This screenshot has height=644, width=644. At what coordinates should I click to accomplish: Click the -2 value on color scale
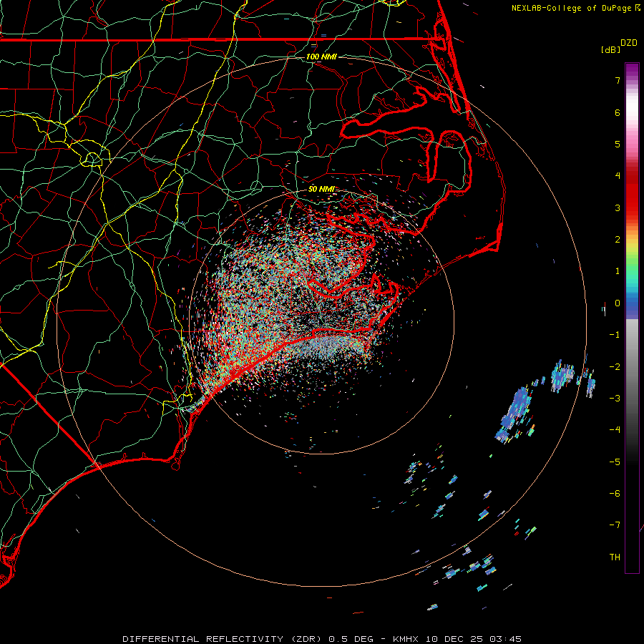pyautogui.click(x=615, y=367)
